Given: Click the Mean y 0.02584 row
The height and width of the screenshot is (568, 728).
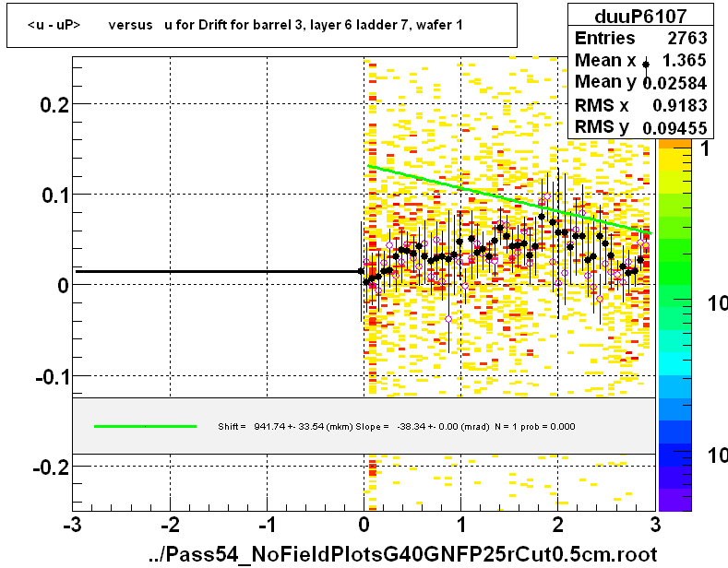Looking at the screenshot, I should 640,82.
